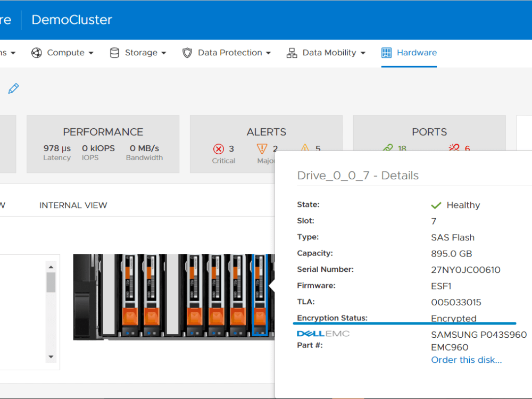
Task: Click the Hardware rack icon
Action: 386,53
